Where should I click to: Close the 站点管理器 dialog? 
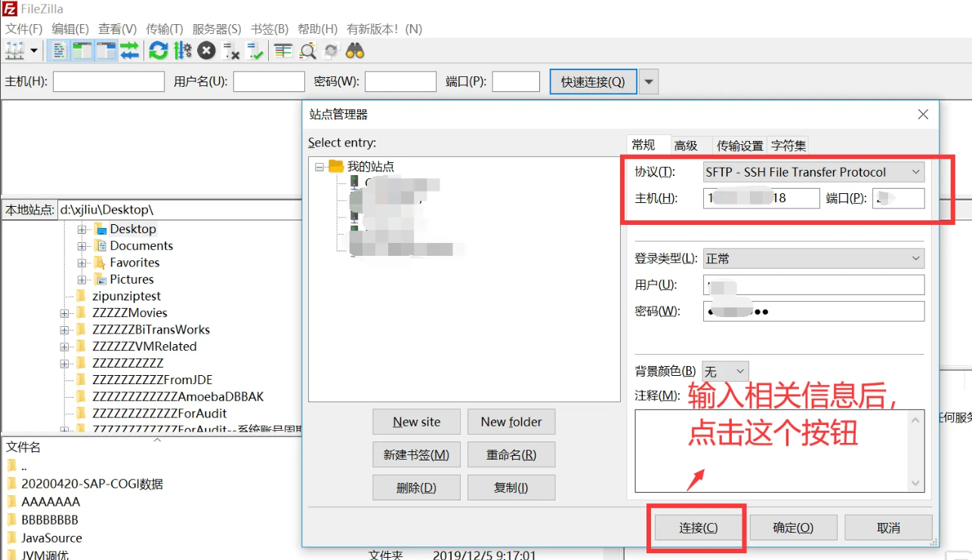pyautogui.click(x=923, y=115)
